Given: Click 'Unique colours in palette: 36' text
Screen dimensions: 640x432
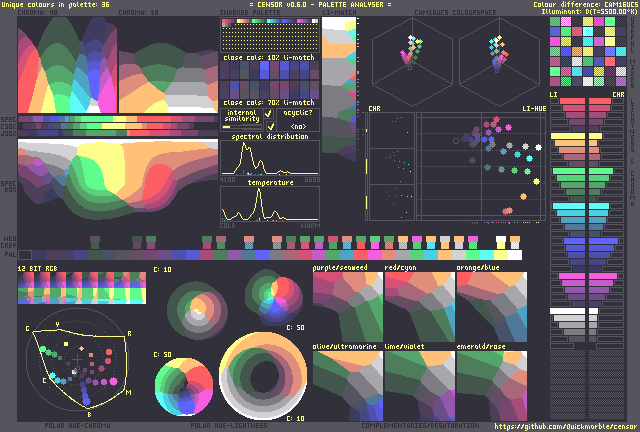Looking at the screenshot, I should tap(56, 5).
